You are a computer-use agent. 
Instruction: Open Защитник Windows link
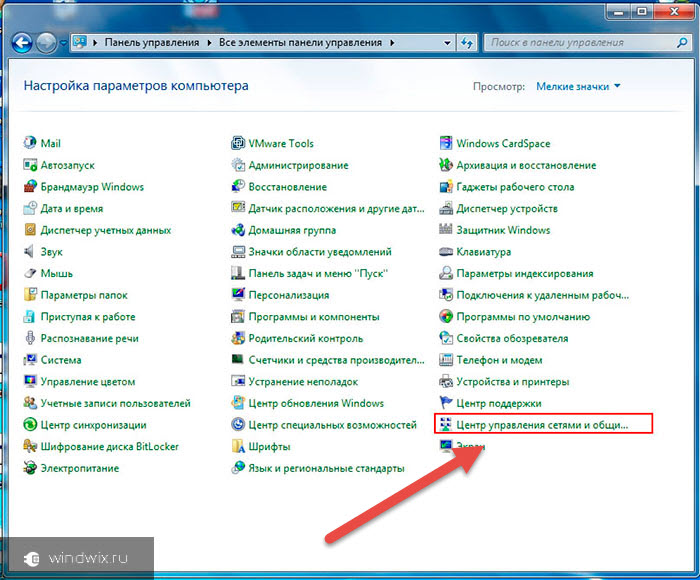tap(503, 230)
